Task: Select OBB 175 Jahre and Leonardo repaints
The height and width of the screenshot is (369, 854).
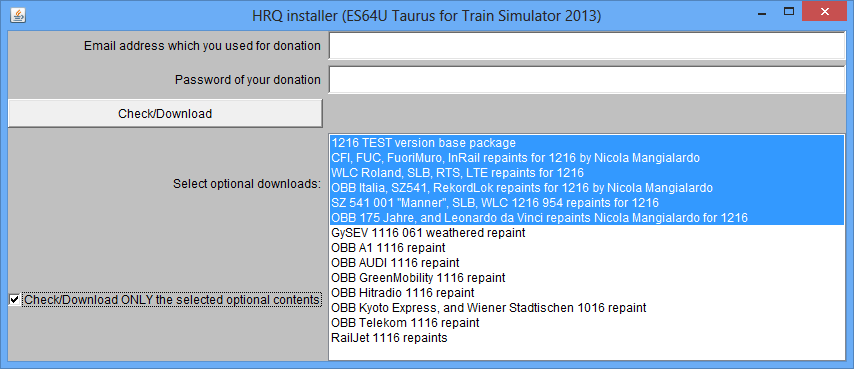Action: pyautogui.click(x=587, y=218)
